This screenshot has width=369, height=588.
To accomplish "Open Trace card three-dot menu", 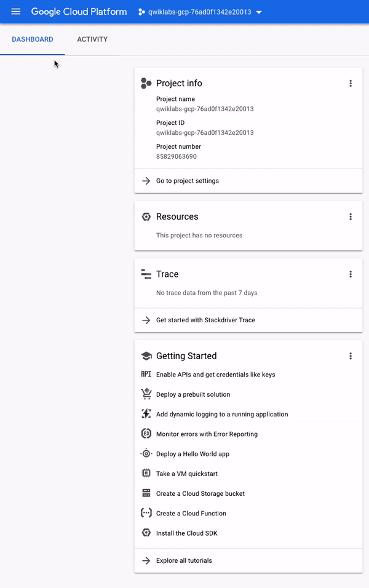I will [351, 274].
